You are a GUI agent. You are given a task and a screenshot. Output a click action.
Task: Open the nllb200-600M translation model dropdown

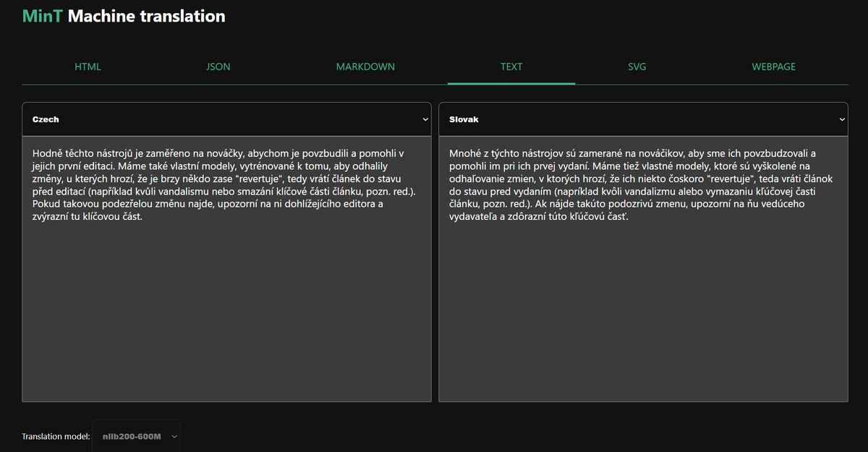[x=137, y=436]
